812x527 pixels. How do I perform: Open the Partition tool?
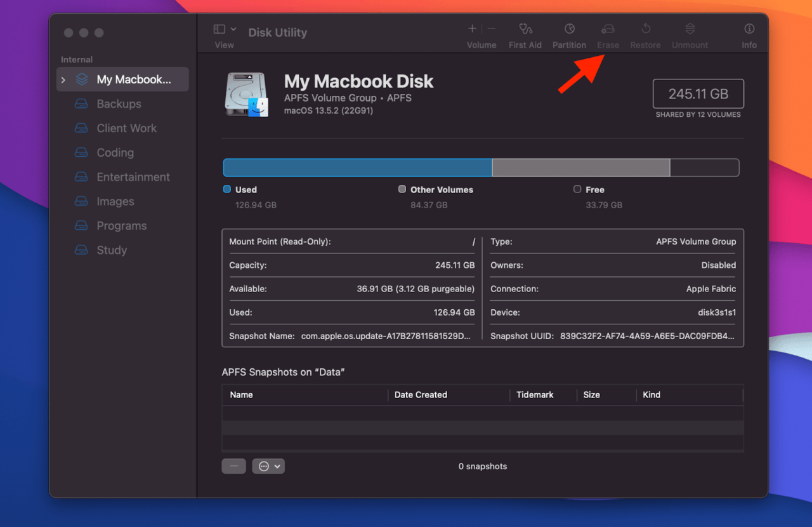click(570, 29)
